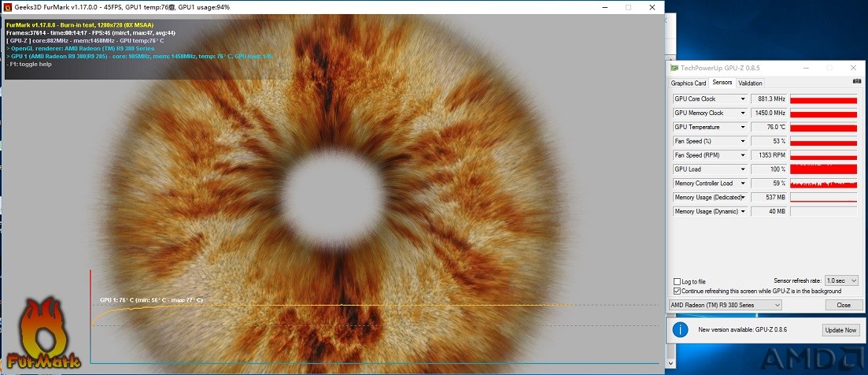
Task: Click the 881.3 MHz core clock value
Action: [769, 99]
